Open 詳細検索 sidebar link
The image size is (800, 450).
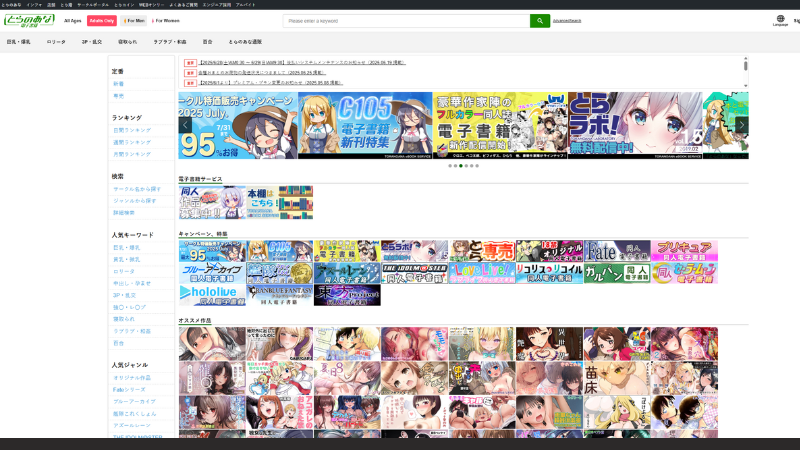(x=124, y=213)
